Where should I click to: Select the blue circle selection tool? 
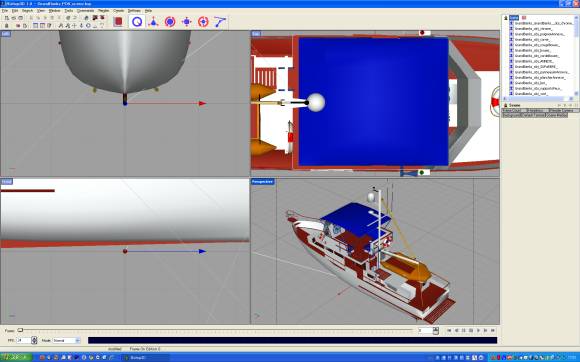point(137,22)
